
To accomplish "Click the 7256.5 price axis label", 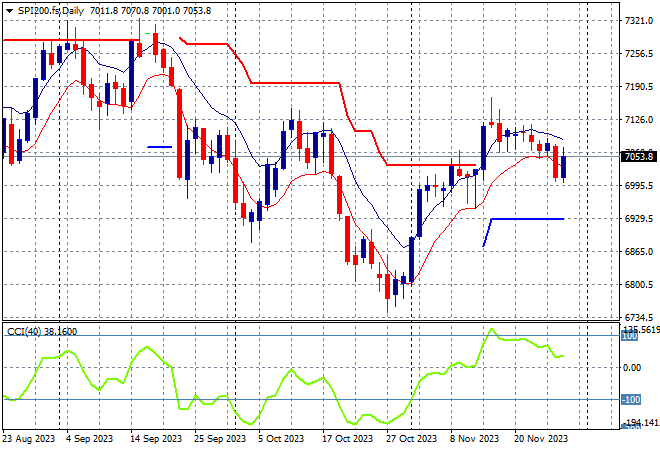I will tap(639, 54).
